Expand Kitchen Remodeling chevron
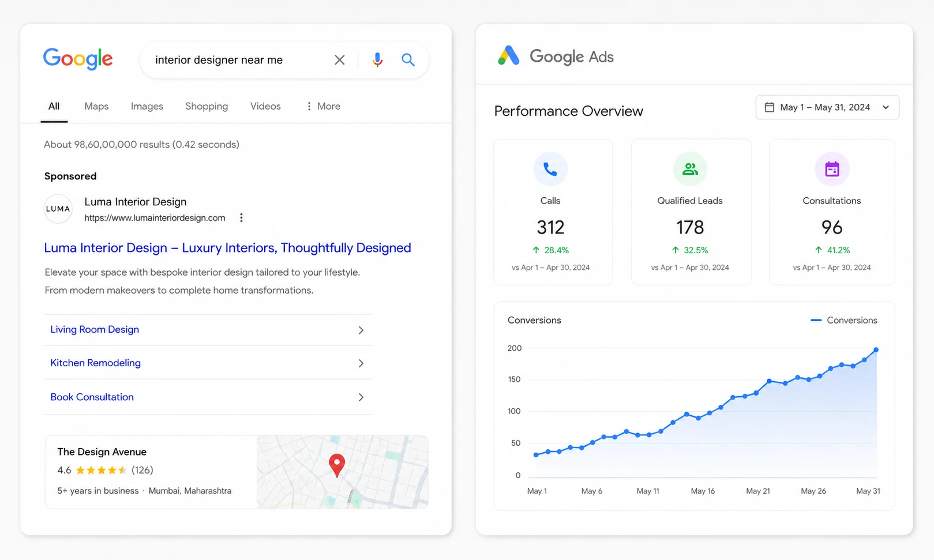Viewport: 934px width, 560px height. 361,363
